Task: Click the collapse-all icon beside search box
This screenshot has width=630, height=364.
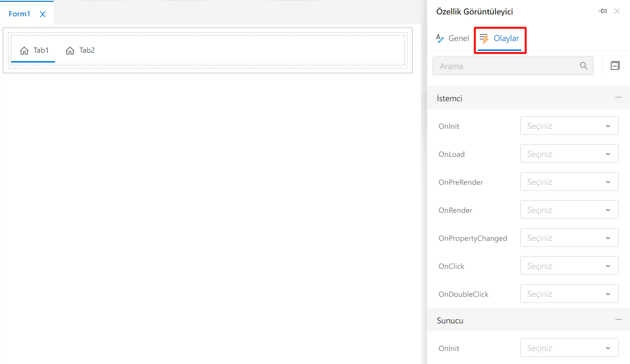Action: point(615,66)
